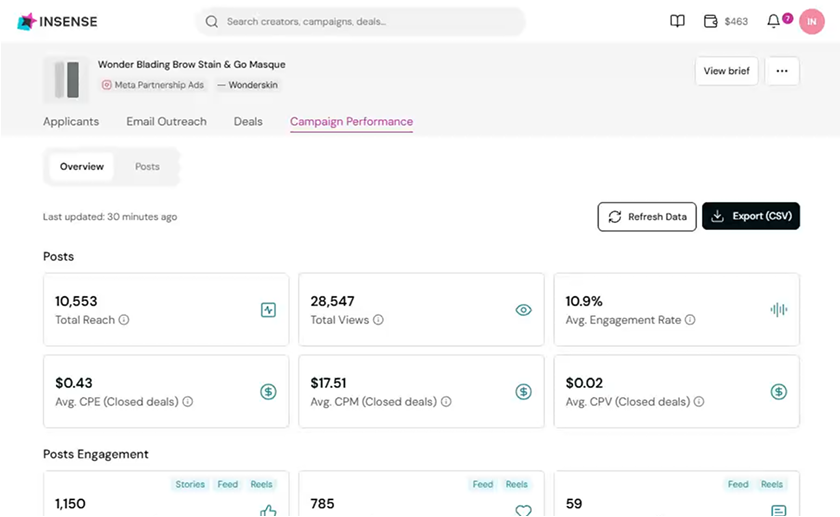Open the wallet balance icon

click(x=710, y=21)
